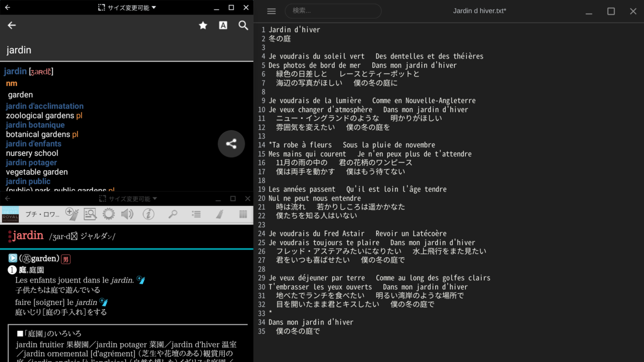644x362 pixels.
Task: Click the line starting 'Les années passent'
Action: (x=357, y=189)
